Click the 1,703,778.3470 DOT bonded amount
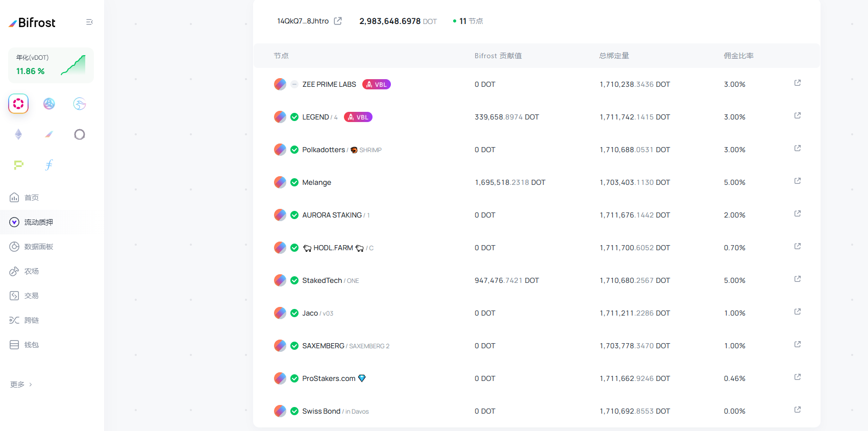Image resolution: width=868 pixels, height=431 pixels. click(635, 346)
